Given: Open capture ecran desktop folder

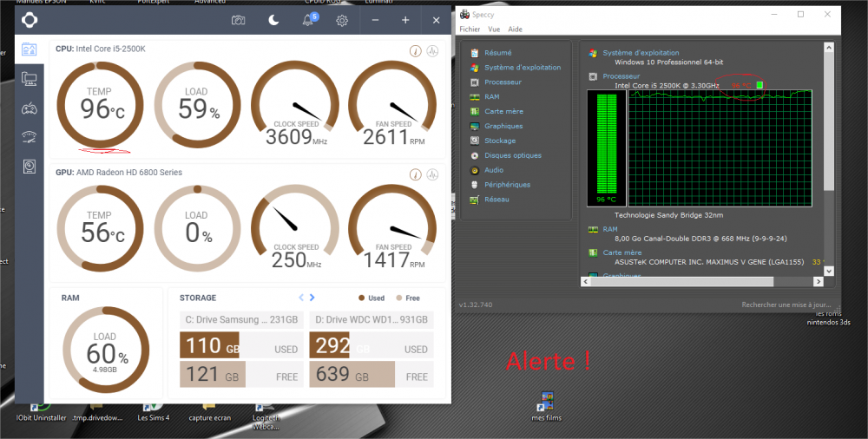Looking at the screenshot, I should tap(209, 413).
